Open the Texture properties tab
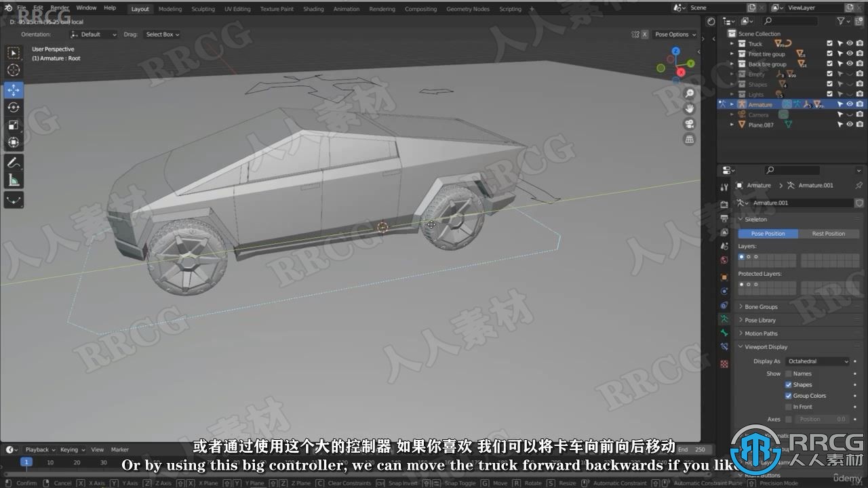The width and height of the screenshot is (868, 488). click(724, 364)
